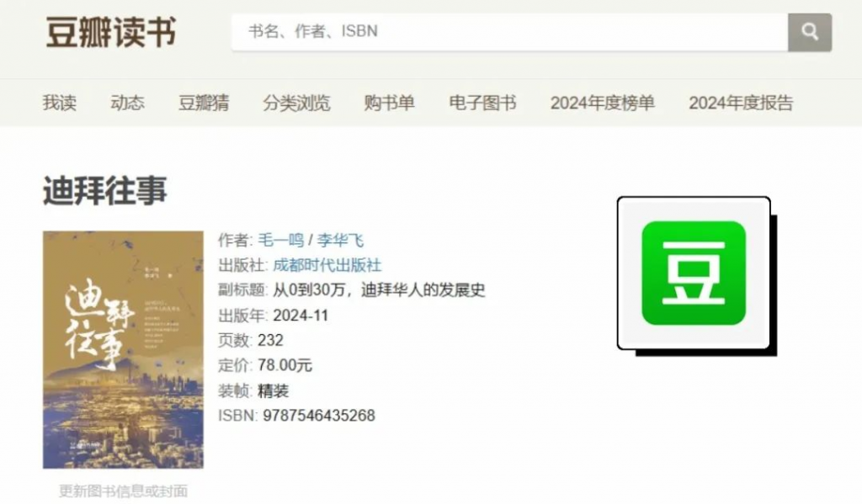Click 更新图书信息或封面 below the cover

123,491
